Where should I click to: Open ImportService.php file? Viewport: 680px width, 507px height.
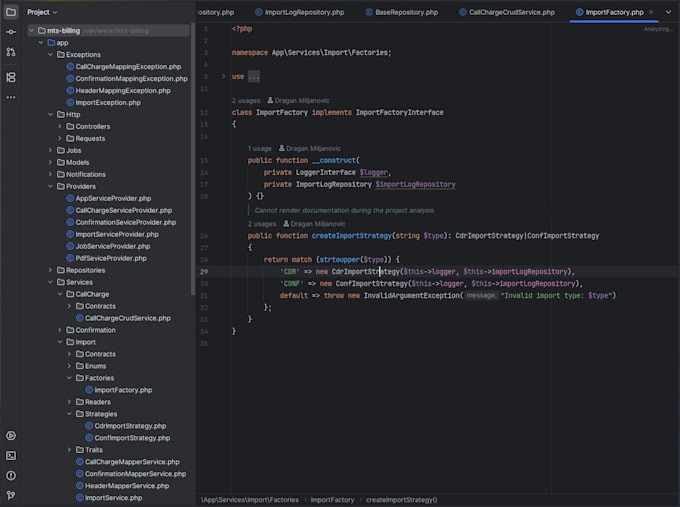109,498
